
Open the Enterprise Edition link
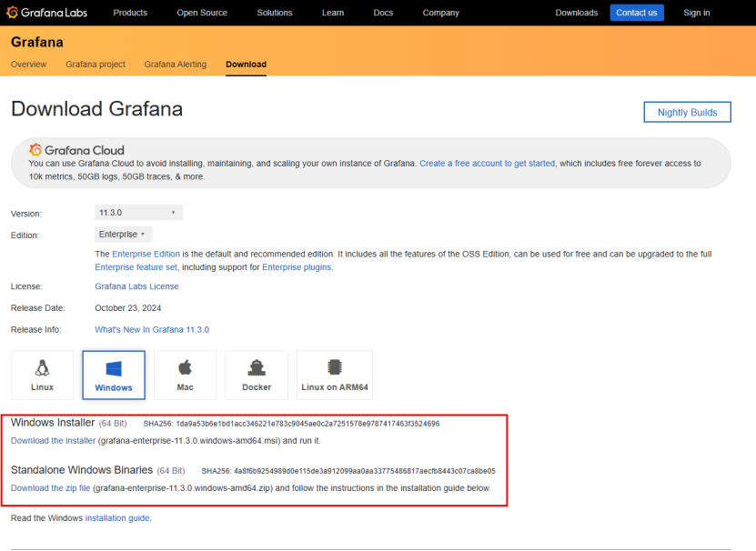[146, 254]
